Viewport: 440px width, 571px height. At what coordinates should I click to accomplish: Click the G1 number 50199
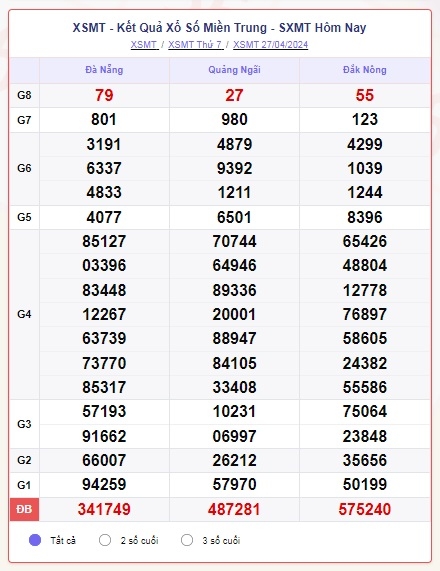pos(365,484)
